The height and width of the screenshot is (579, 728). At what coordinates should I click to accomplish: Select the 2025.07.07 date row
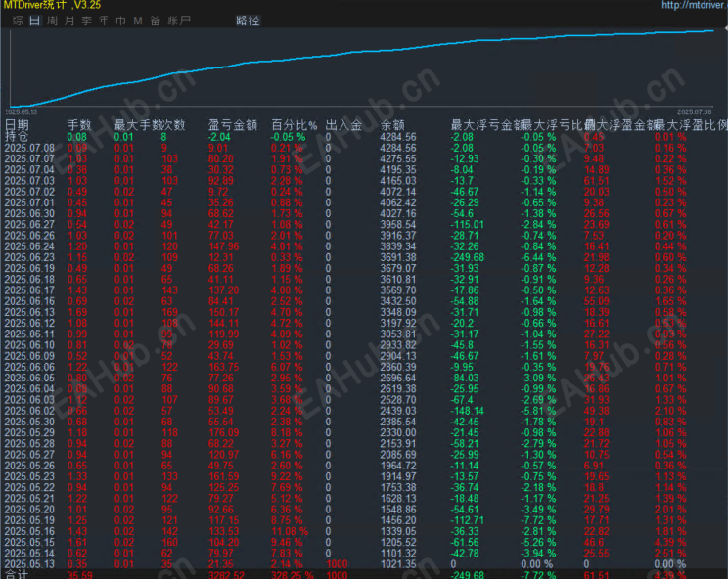(x=29, y=158)
